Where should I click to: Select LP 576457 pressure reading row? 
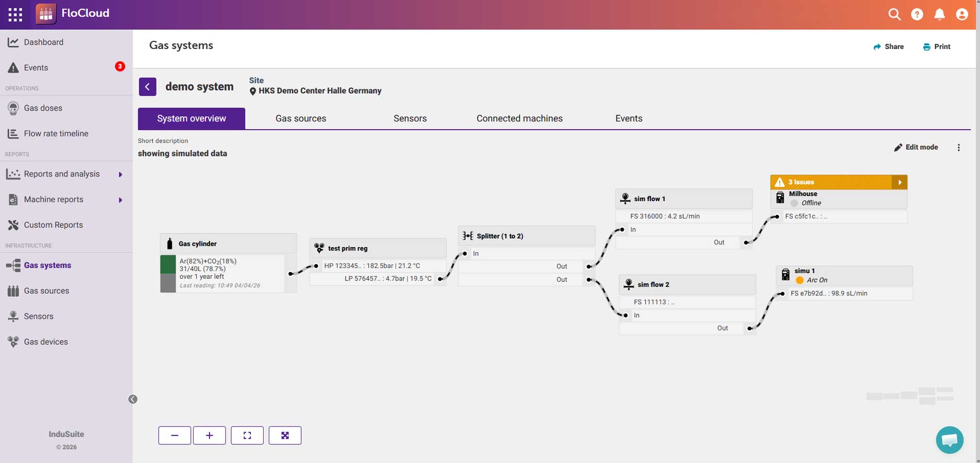pyautogui.click(x=378, y=279)
